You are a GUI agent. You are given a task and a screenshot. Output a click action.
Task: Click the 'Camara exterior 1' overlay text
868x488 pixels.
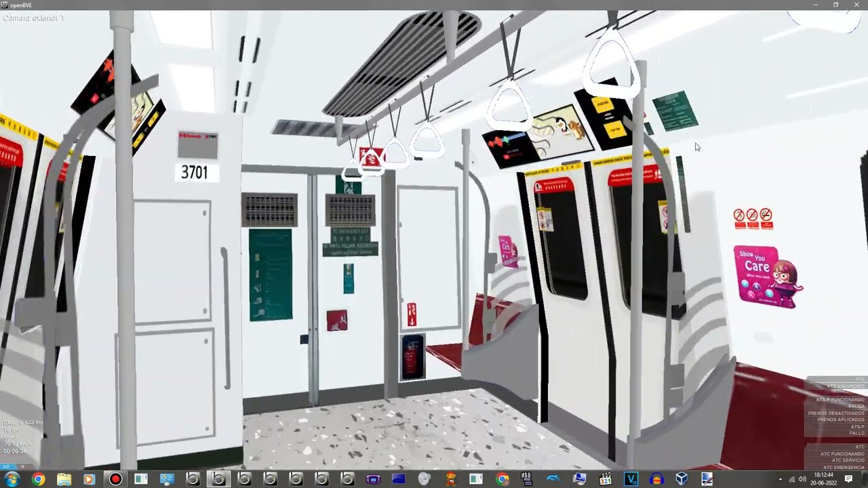(x=33, y=18)
